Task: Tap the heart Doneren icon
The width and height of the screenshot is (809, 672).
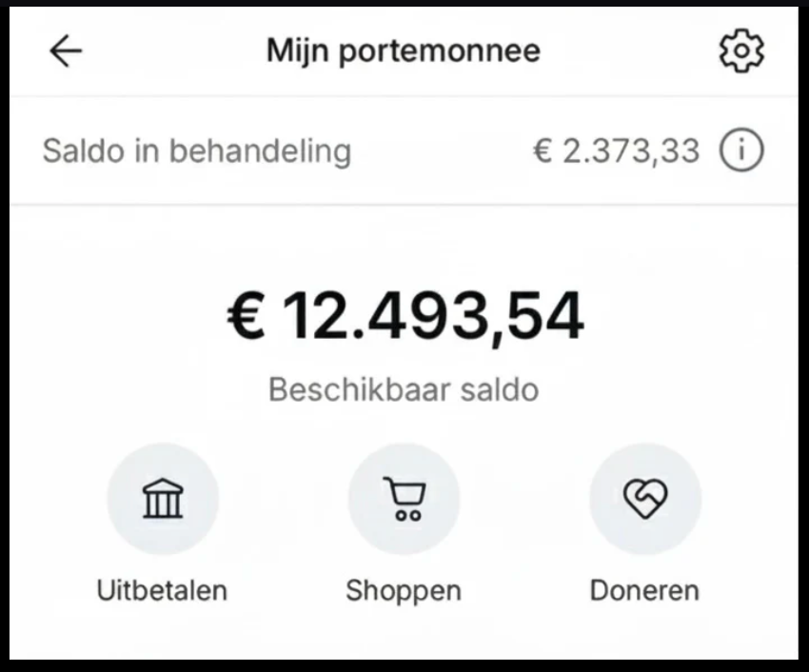Action: point(645,498)
